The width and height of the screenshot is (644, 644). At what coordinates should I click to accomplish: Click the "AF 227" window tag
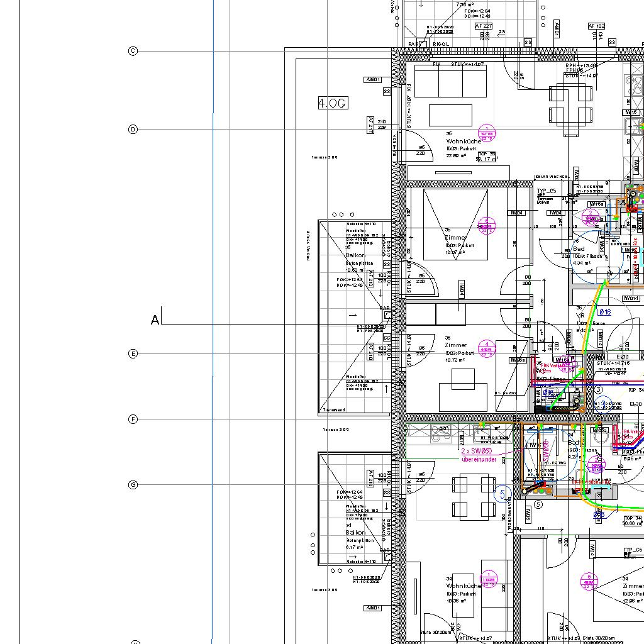(x=484, y=26)
